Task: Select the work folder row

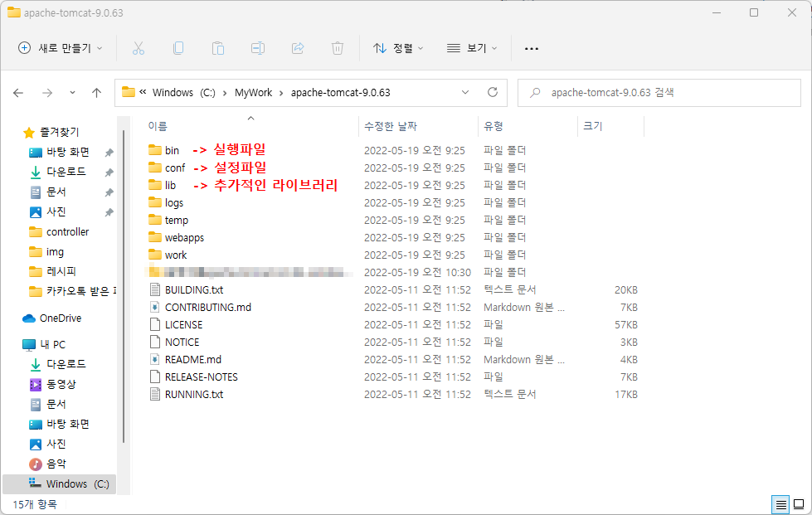Action: (x=394, y=255)
